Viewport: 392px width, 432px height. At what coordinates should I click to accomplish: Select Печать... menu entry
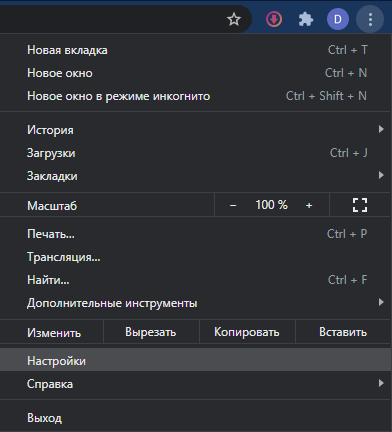click(196, 234)
